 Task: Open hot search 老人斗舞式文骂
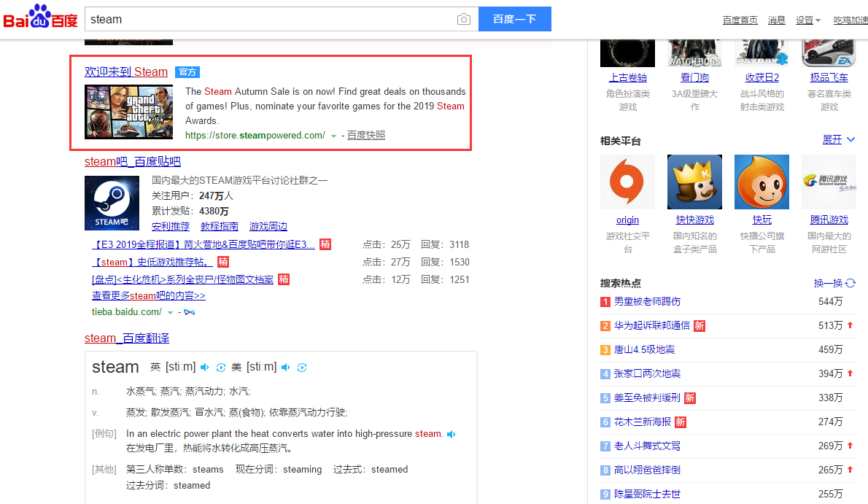(x=647, y=446)
